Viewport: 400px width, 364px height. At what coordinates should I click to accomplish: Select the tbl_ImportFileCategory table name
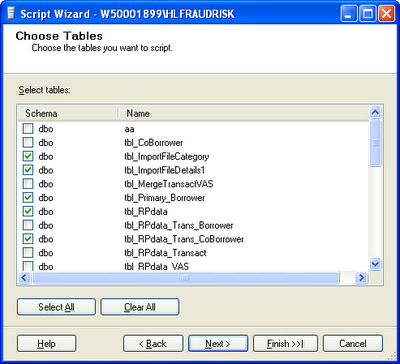click(x=167, y=157)
